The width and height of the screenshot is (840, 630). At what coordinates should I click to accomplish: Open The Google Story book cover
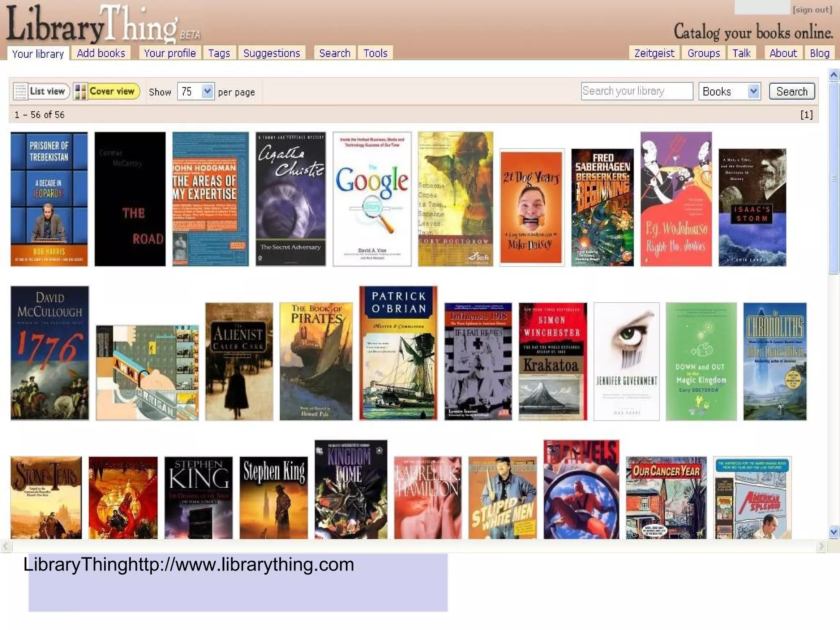pos(372,199)
